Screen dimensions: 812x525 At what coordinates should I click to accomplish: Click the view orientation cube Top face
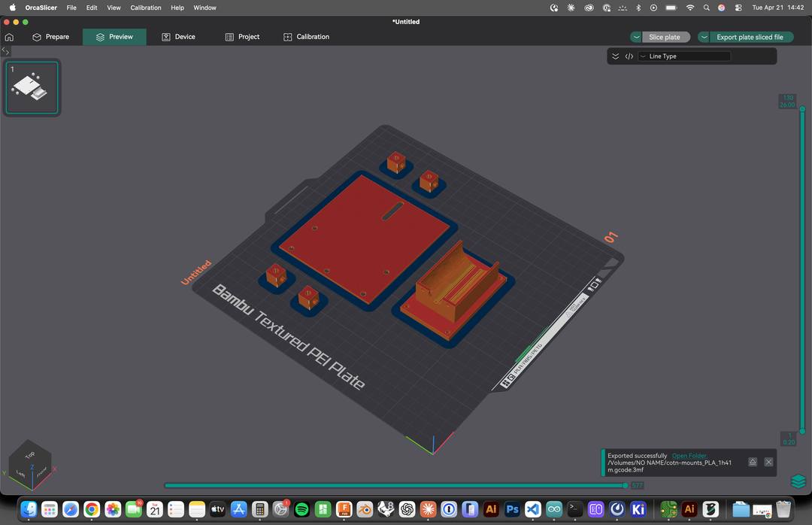pos(30,454)
